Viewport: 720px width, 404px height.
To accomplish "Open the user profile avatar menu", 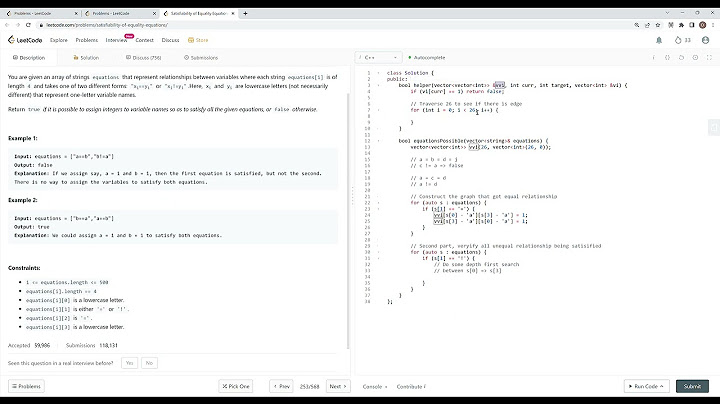I will click(705, 40).
